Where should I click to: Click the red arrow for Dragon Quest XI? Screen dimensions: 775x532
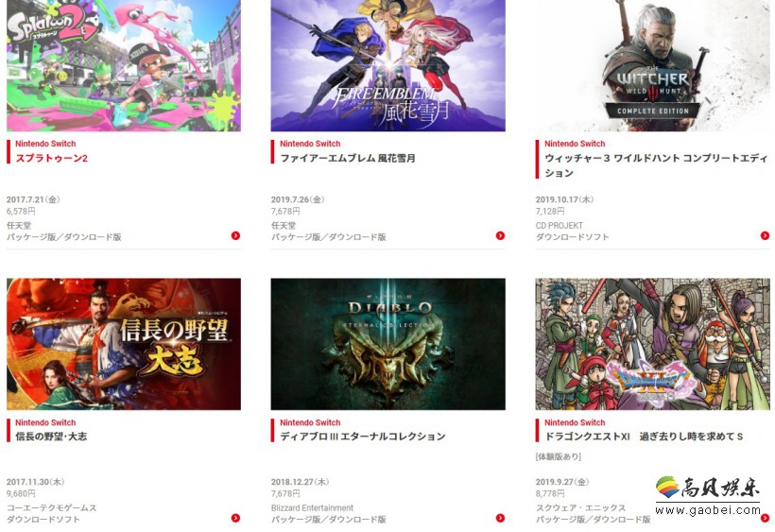766,518
